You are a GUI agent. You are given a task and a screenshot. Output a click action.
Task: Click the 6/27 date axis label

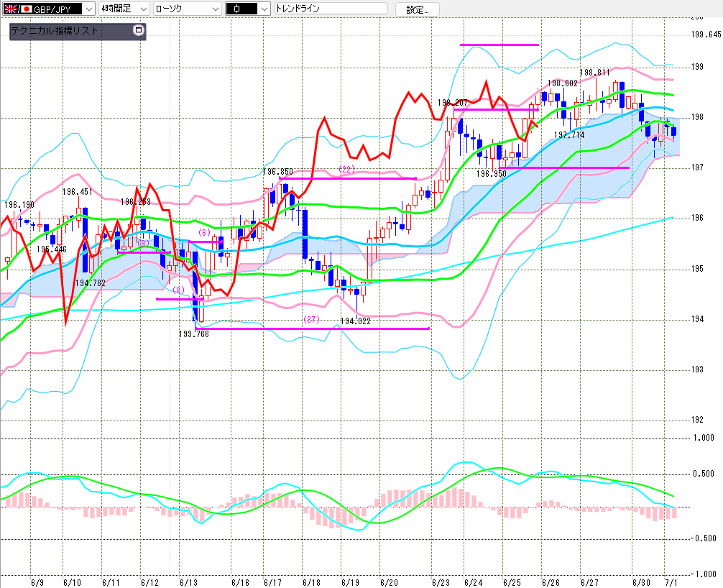[x=589, y=582]
